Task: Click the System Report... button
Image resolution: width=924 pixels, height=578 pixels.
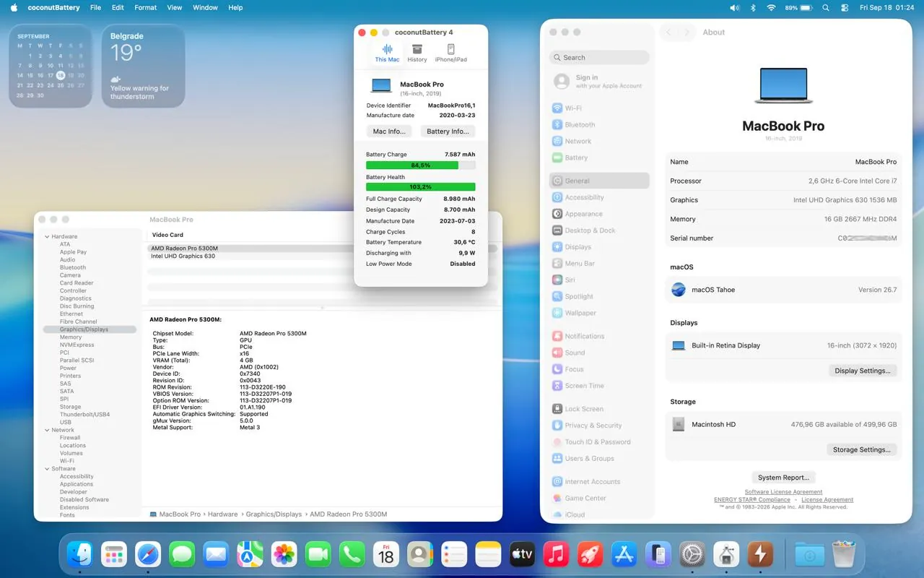Action: tap(783, 478)
